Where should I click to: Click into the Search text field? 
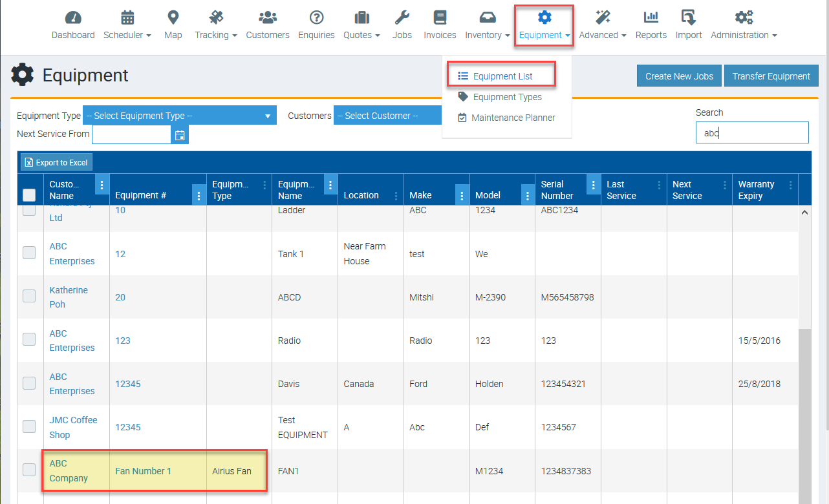pos(751,133)
